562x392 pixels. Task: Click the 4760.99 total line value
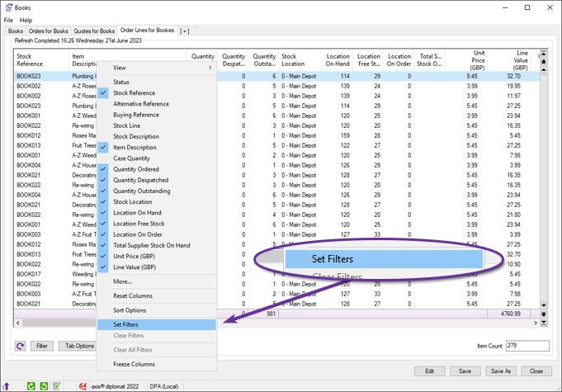(510, 314)
